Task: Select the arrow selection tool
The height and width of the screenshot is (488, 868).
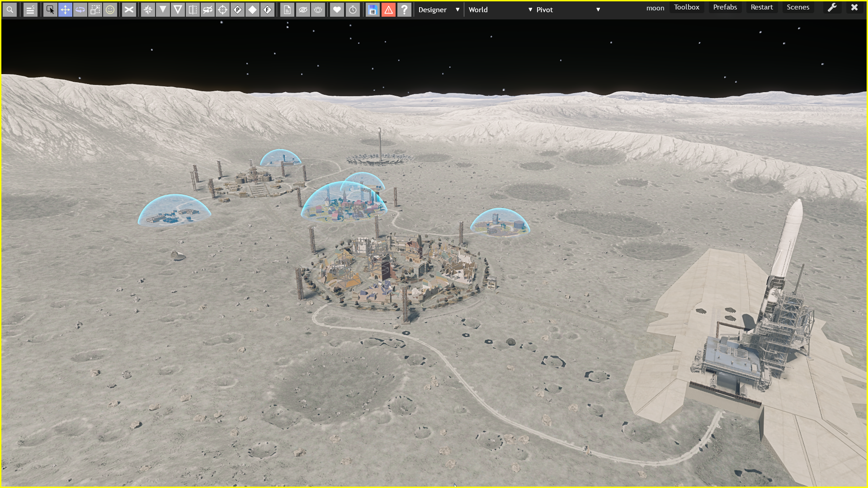Action: pos(50,9)
